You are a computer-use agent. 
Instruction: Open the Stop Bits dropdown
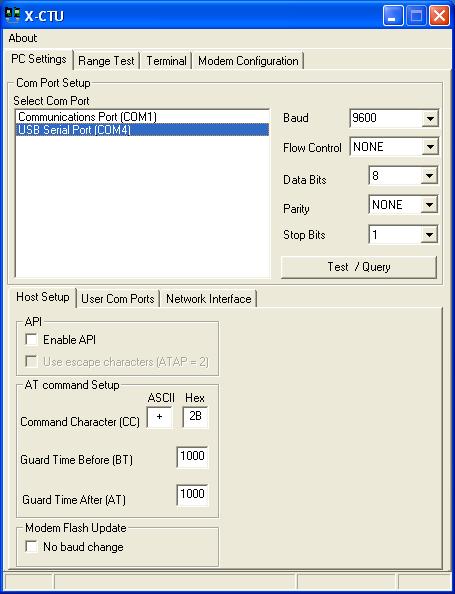tap(429, 235)
